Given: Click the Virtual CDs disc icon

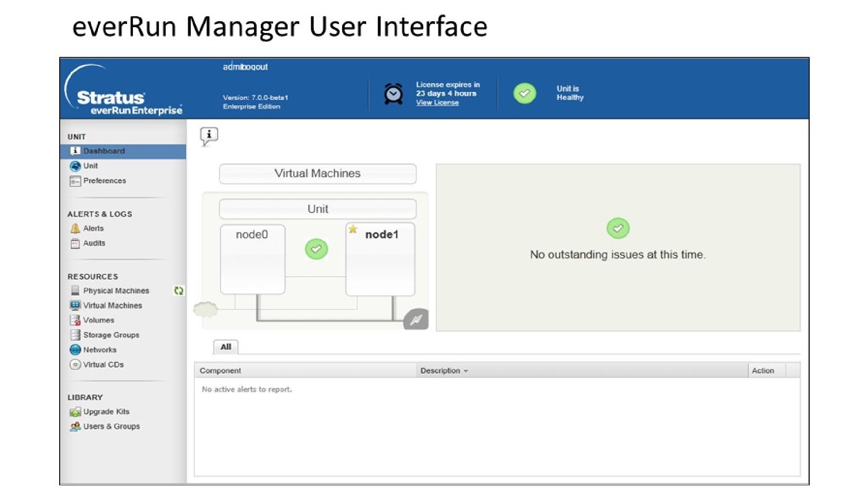Looking at the screenshot, I should point(75,365).
